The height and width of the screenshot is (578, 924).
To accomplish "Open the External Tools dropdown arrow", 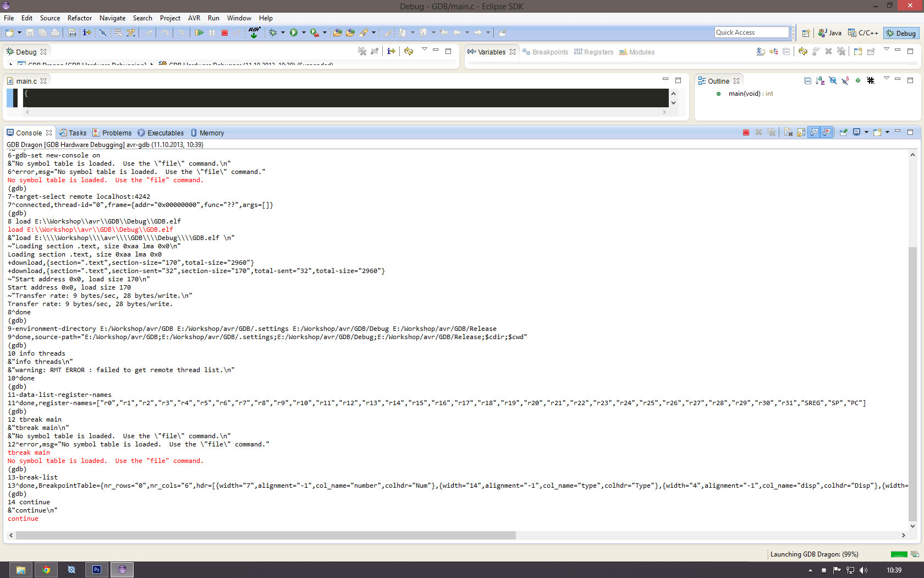I will (x=324, y=33).
